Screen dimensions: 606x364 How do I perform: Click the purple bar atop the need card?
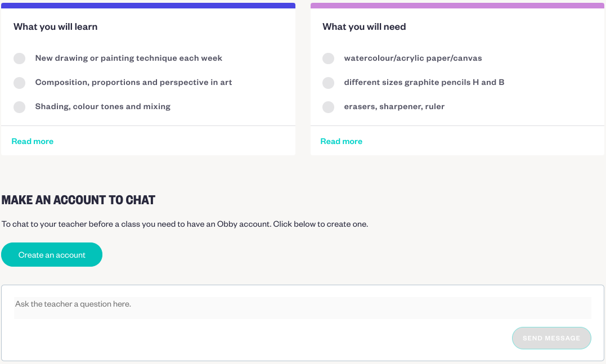(x=458, y=6)
